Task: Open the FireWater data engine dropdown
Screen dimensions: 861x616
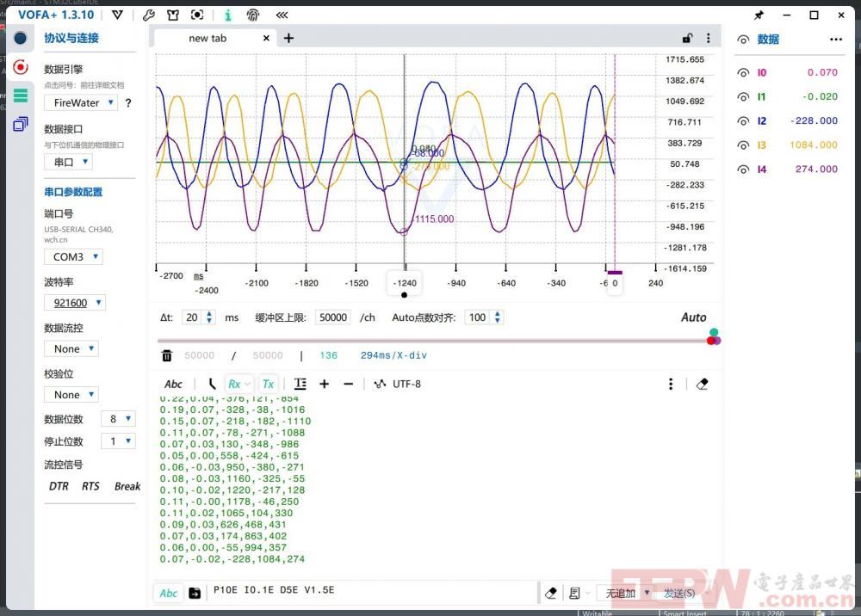Action: [x=81, y=102]
